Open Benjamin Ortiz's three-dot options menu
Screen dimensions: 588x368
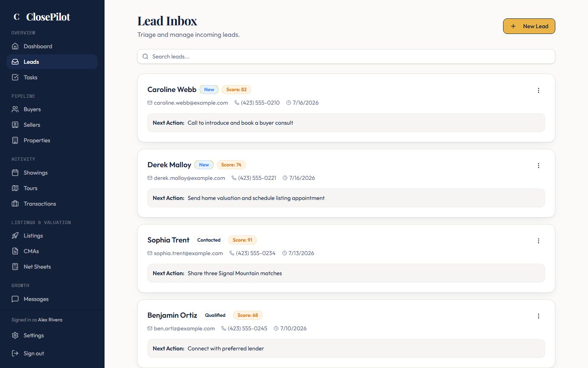click(539, 316)
